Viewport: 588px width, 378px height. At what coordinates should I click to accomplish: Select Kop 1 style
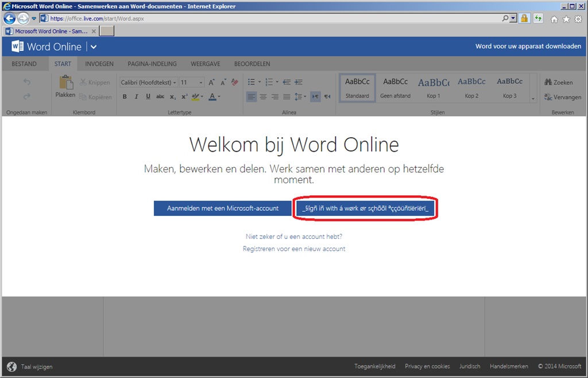(433, 88)
